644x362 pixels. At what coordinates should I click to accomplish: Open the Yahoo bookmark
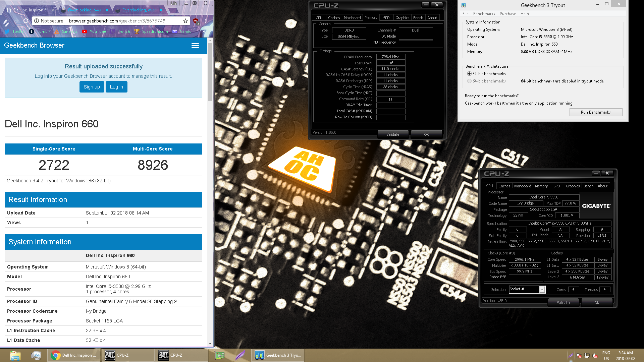click(x=182, y=32)
